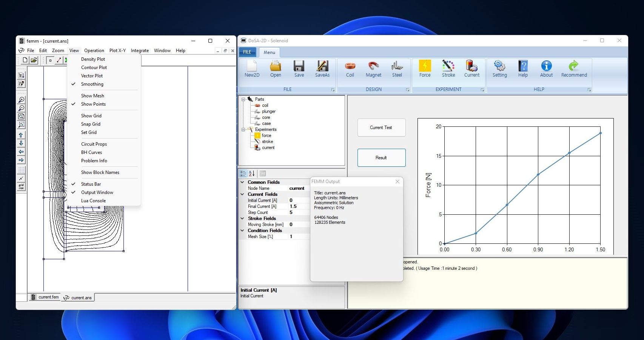Screen dimensions: 644x340
Task: Click the Result button
Action: coord(381,158)
